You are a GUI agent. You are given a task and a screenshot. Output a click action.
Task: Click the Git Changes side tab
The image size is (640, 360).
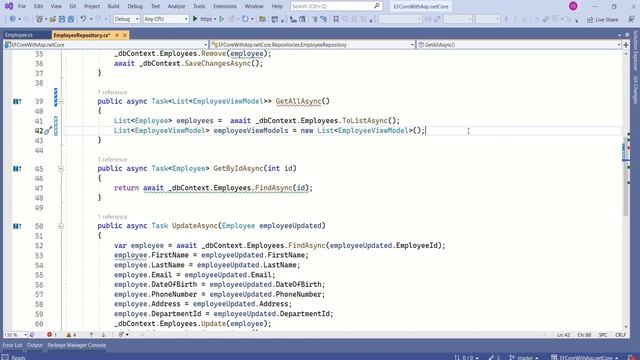tap(636, 90)
